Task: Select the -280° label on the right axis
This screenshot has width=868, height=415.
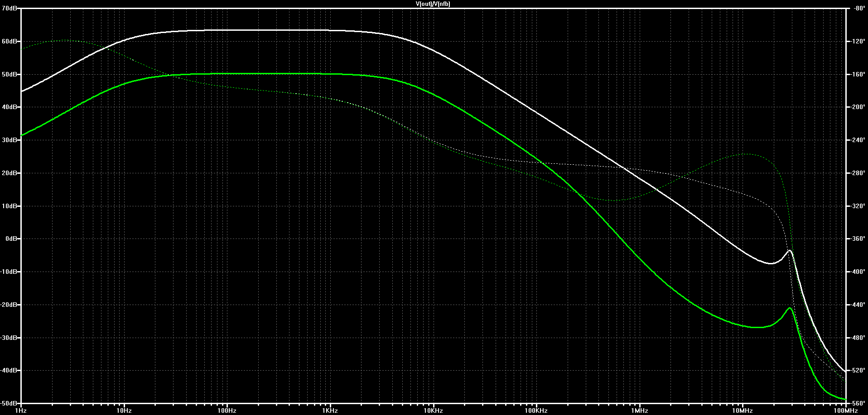Action: [857, 173]
